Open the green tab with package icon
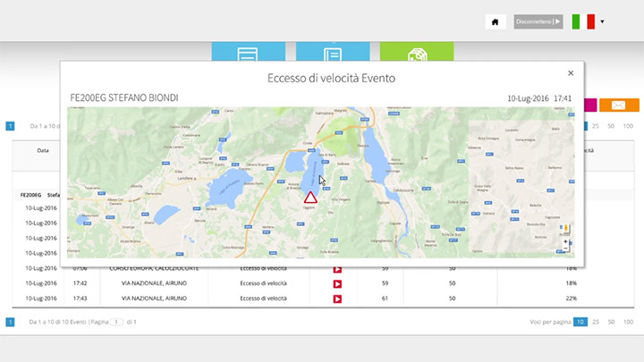Image resolution: width=644 pixels, height=362 pixels. 416,54
